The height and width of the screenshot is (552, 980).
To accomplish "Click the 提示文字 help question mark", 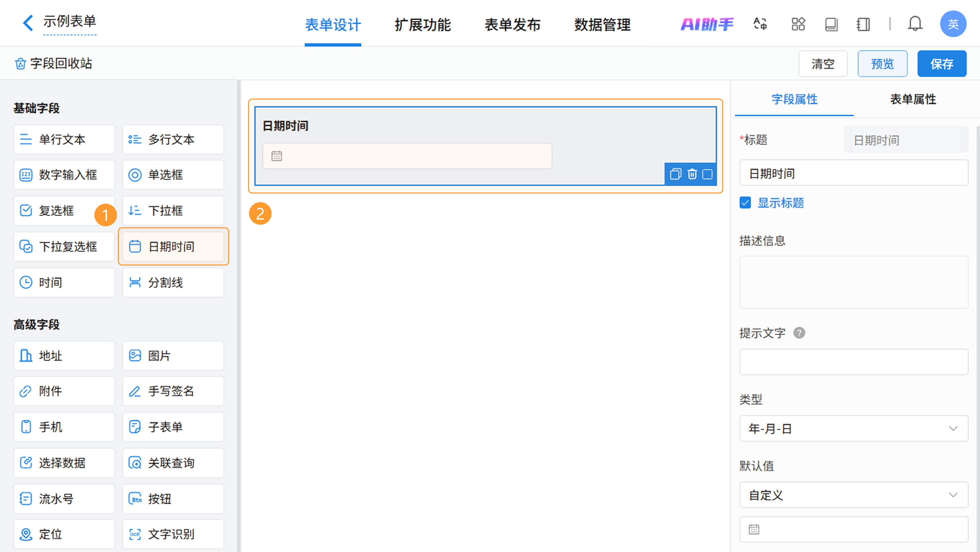I will pyautogui.click(x=799, y=333).
